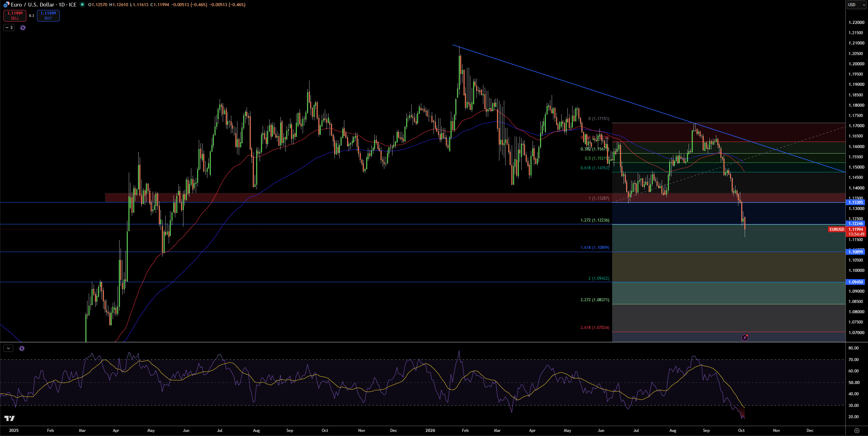Open the USD currency dropdown

[x=857, y=4]
